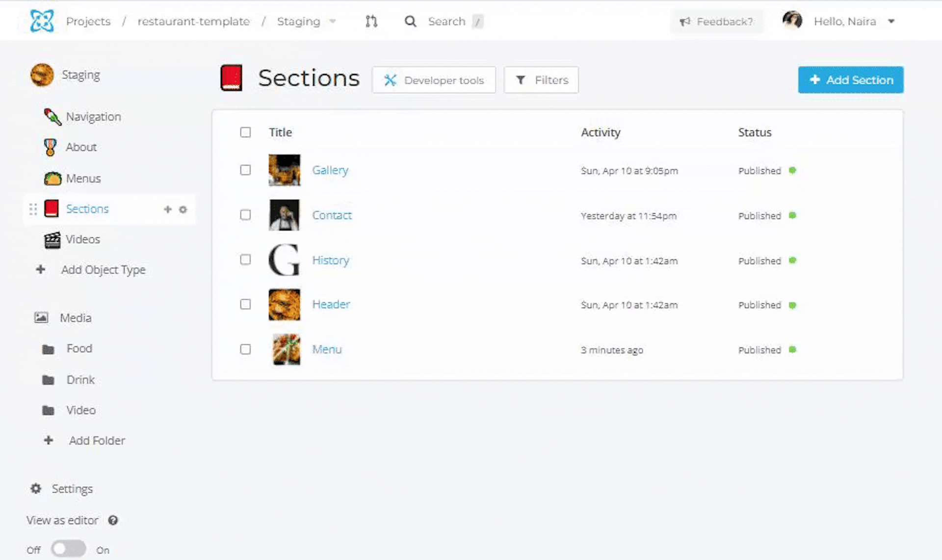The width and height of the screenshot is (942, 560).
Task: Open the Contact section link
Action: point(332,215)
